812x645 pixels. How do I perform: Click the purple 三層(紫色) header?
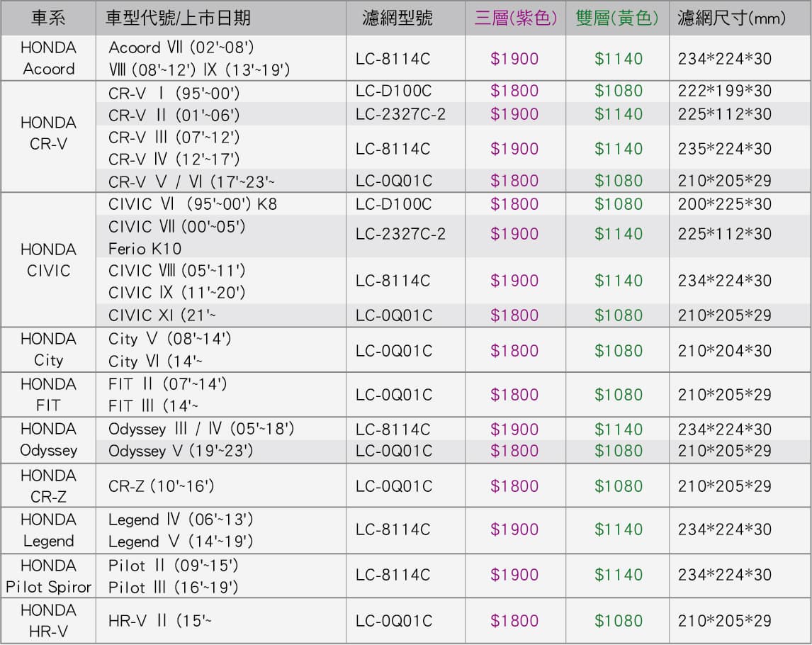coord(516,18)
